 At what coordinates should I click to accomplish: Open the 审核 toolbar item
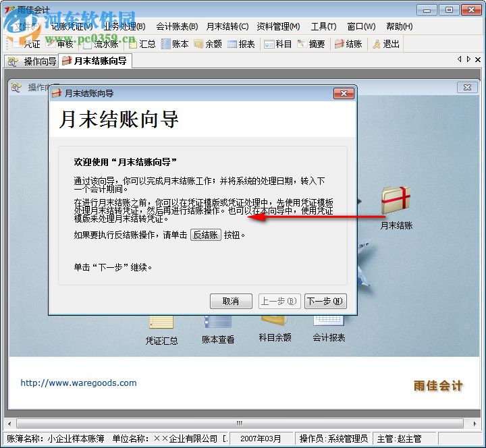pyautogui.click(x=59, y=44)
